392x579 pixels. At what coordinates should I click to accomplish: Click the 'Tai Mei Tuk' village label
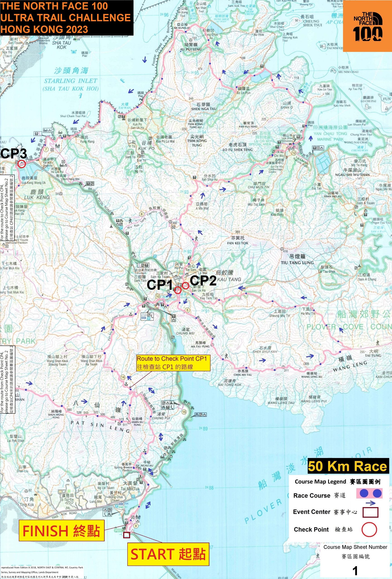click(x=130, y=489)
